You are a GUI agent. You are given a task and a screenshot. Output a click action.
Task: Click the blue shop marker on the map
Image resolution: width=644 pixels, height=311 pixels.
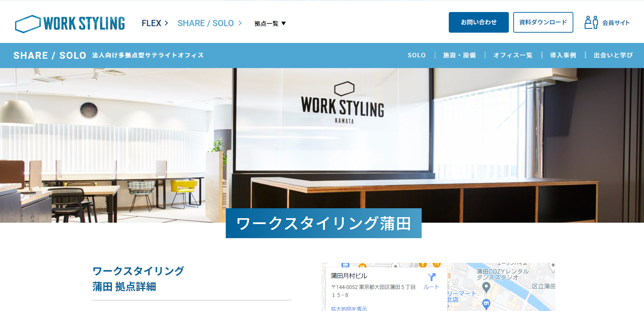tap(486, 303)
